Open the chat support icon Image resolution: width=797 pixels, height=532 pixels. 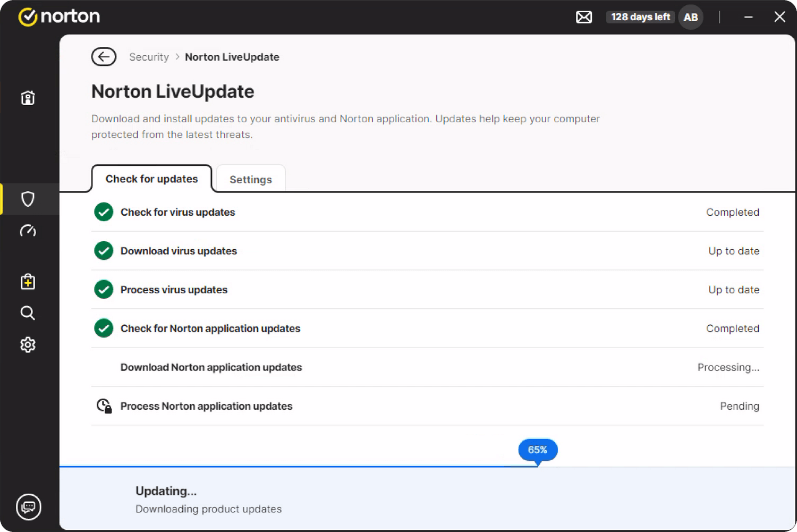click(29, 506)
